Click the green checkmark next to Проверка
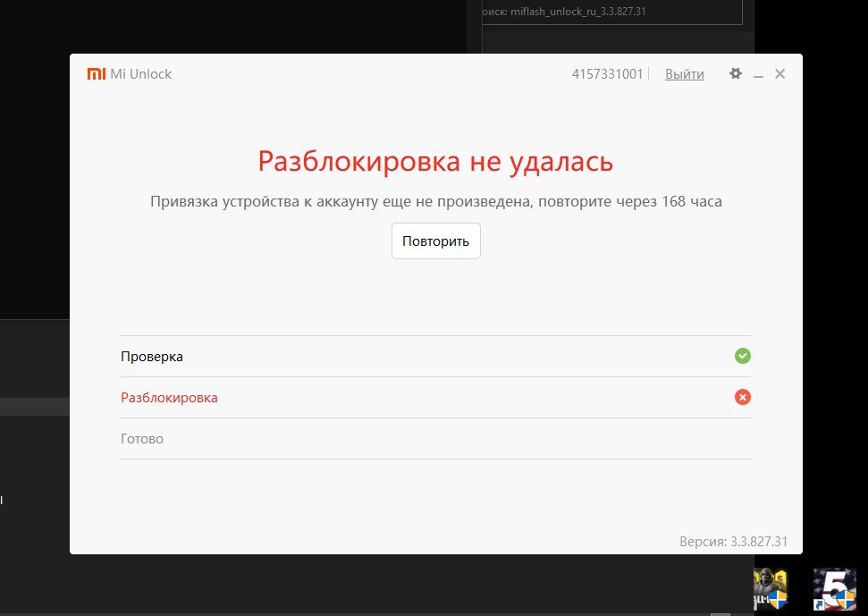 (x=742, y=356)
